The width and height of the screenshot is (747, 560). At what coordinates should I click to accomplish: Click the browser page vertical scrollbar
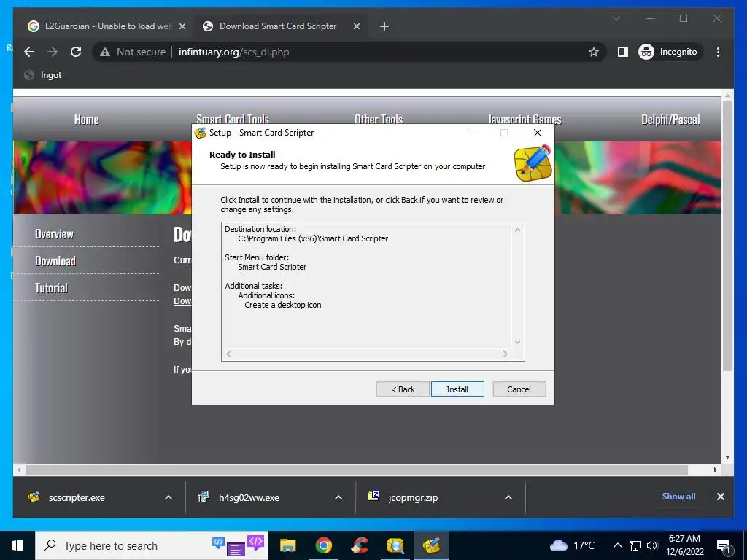pos(727,237)
